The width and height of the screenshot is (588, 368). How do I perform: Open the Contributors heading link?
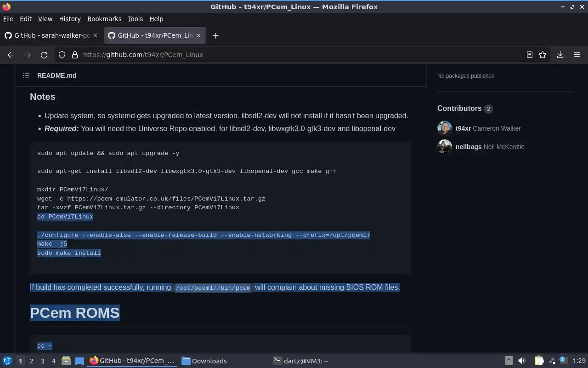pos(465,109)
